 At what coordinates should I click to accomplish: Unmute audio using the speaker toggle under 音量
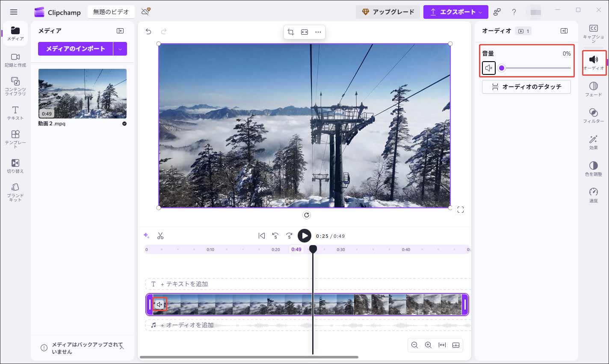pyautogui.click(x=488, y=68)
